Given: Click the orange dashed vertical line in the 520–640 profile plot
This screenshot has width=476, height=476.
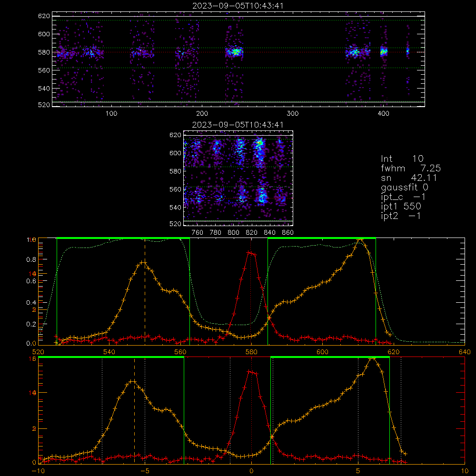Looking at the screenshot, I should click(145, 291).
